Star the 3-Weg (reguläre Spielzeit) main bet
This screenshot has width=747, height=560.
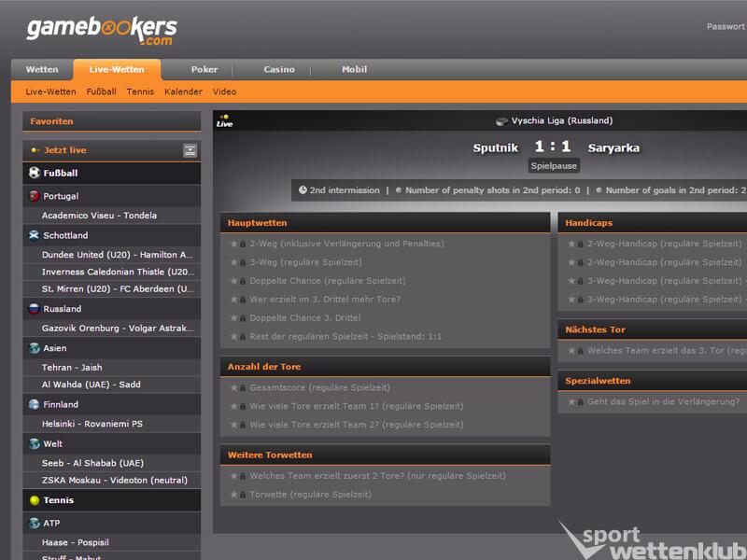pos(234,262)
